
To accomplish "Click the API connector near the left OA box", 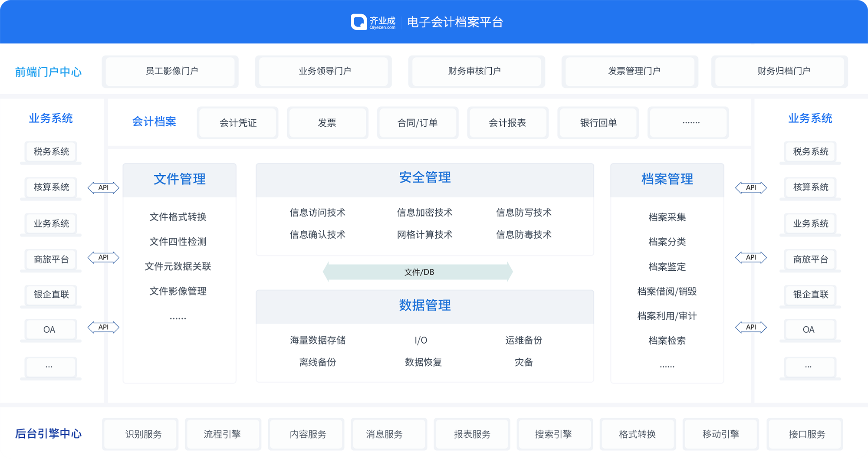I will point(104,327).
